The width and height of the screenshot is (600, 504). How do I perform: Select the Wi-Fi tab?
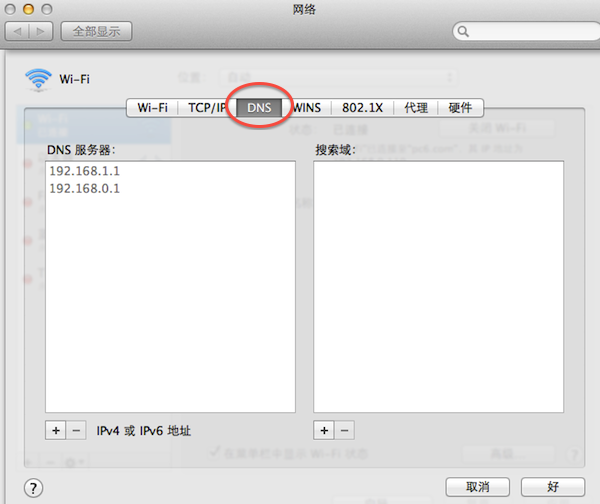153,108
